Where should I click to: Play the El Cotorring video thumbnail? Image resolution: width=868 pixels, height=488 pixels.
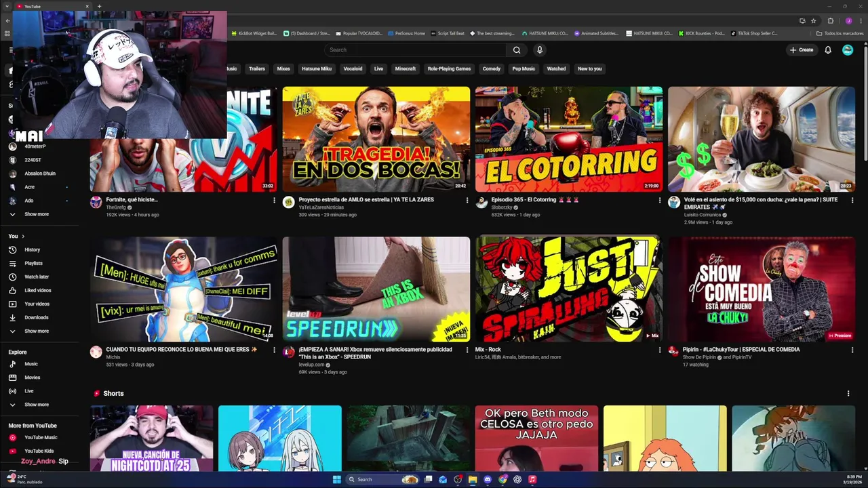[x=569, y=139]
